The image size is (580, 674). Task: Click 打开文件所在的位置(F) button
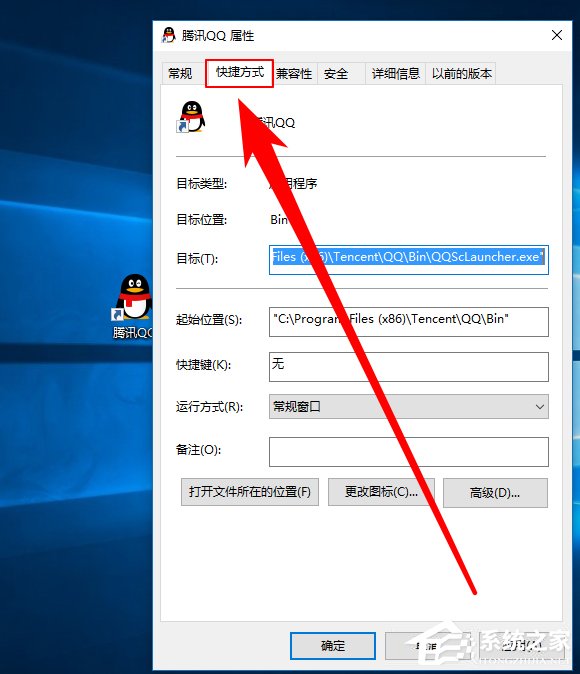[x=250, y=492]
